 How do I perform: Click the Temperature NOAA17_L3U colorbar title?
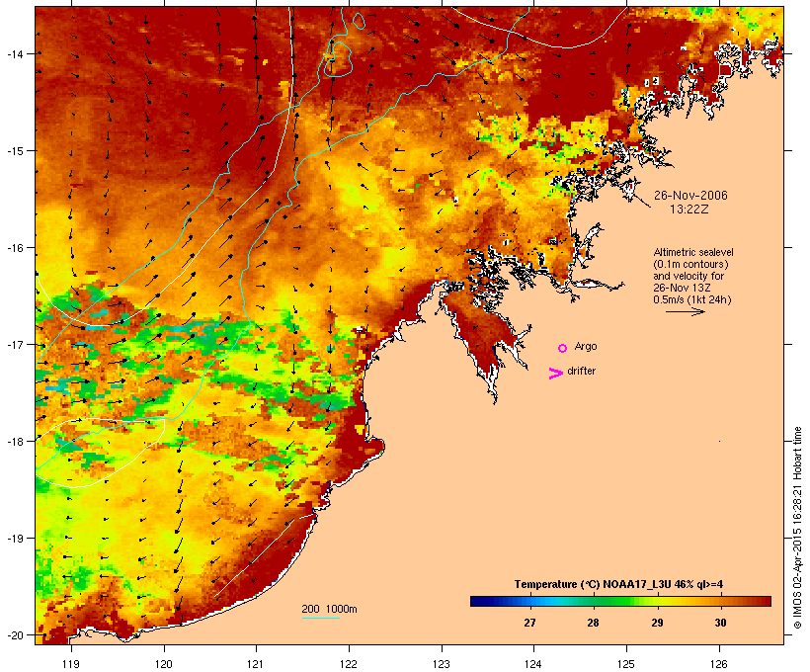618,585
